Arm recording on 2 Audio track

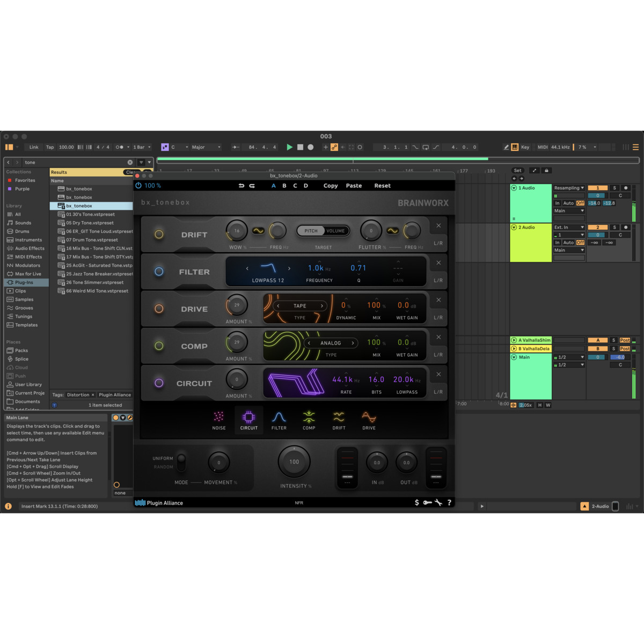pos(626,228)
